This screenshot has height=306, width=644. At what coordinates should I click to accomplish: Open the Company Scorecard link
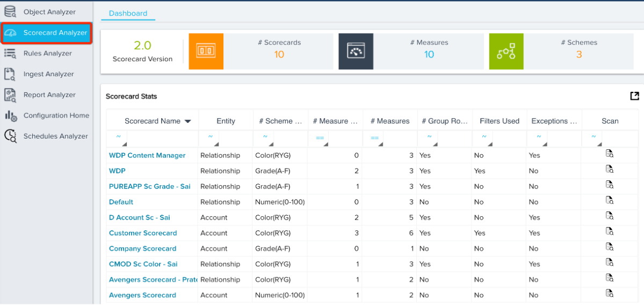click(x=142, y=249)
